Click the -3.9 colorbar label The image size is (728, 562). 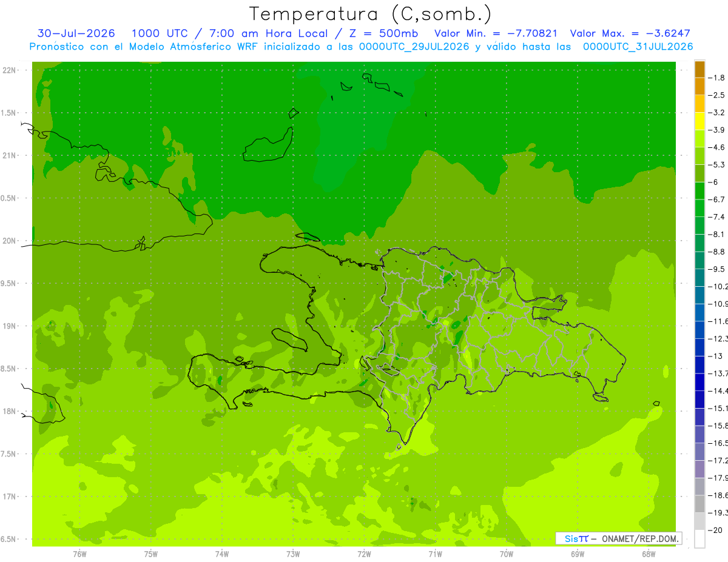click(717, 130)
